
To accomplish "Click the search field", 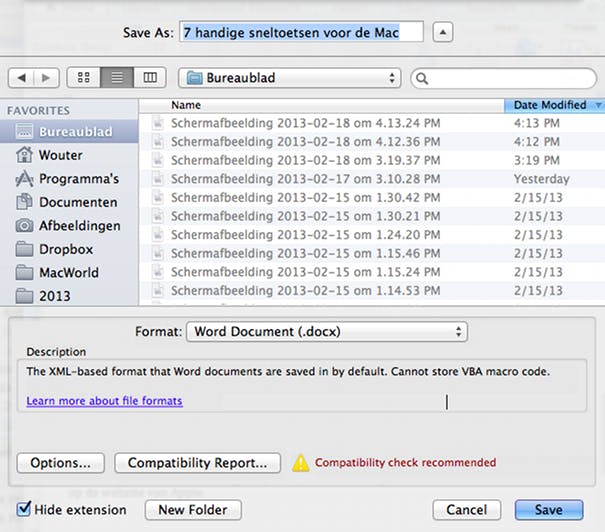I will (x=505, y=77).
